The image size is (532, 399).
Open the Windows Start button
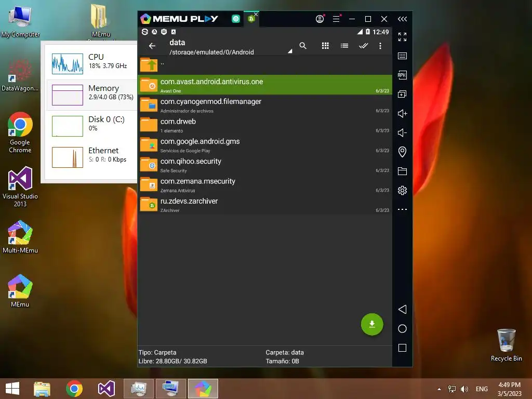point(12,389)
